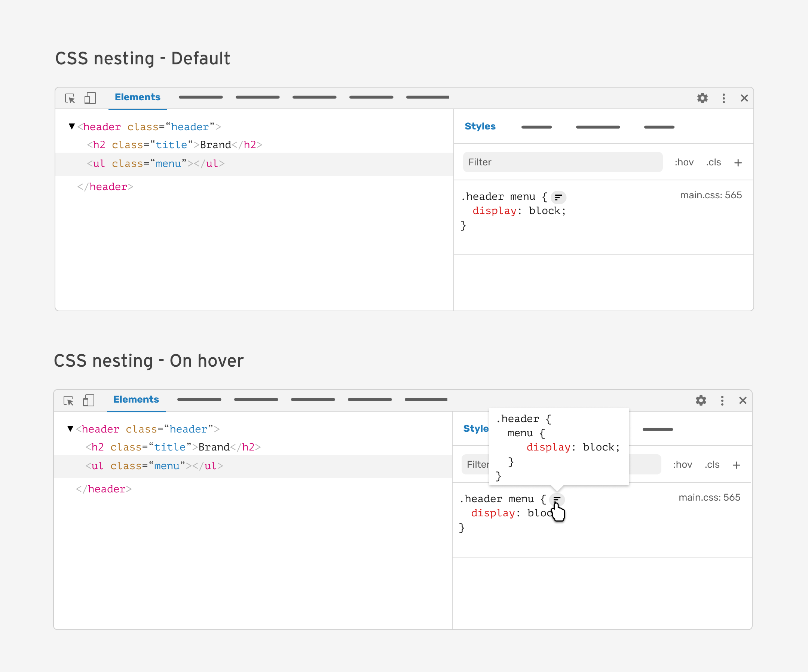Viewport: 808px width, 672px height.
Task: Click inspect element picker in bottom panel
Action: pos(68,401)
